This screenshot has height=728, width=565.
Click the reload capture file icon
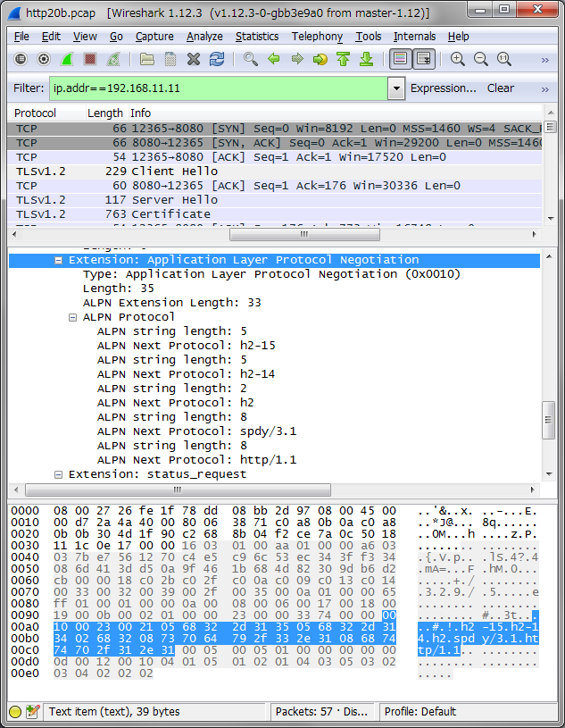click(217, 59)
